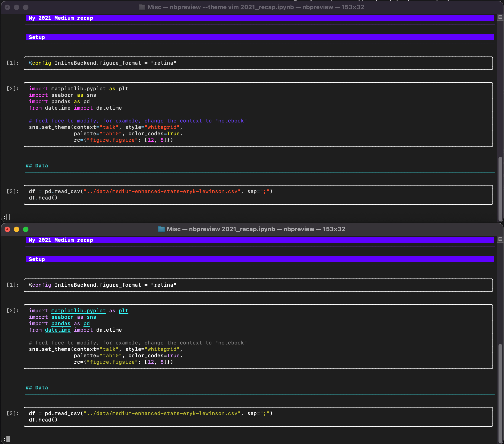Click the underlined plt alias link
This screenshot has width=504, height=444.
coord(123,311)
